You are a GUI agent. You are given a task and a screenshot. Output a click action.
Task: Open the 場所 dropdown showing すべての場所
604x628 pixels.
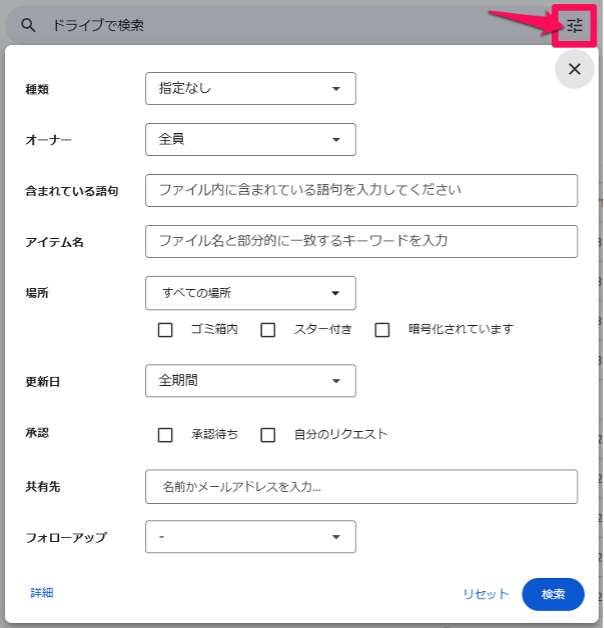click(x=250, y=293)
